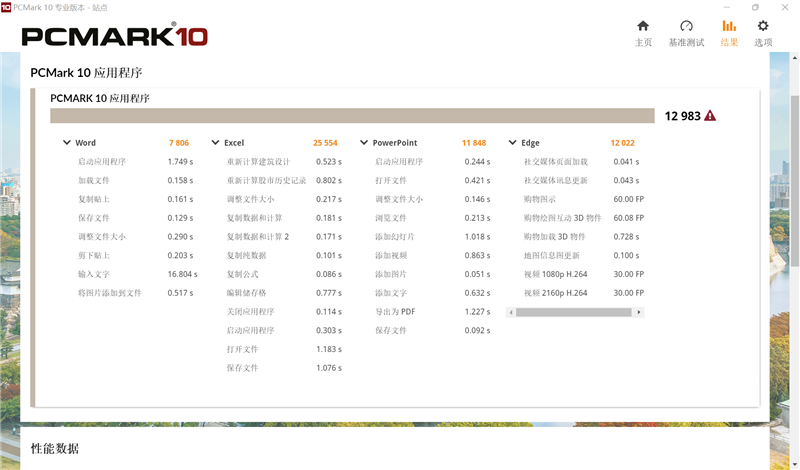800x470 pixels.
Task: Click the red warning triangle beside 12 983
Action: [x=710, y=116]
